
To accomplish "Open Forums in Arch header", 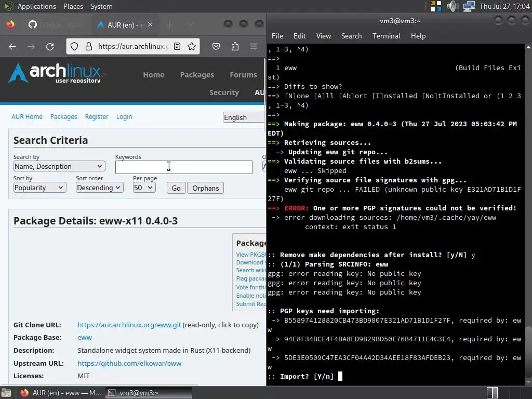I will 243,75.
